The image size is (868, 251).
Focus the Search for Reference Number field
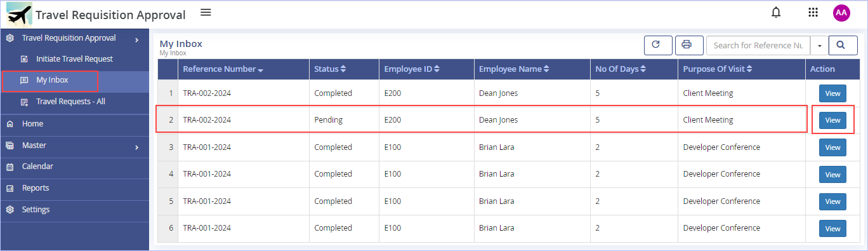(x=758, y=45)
